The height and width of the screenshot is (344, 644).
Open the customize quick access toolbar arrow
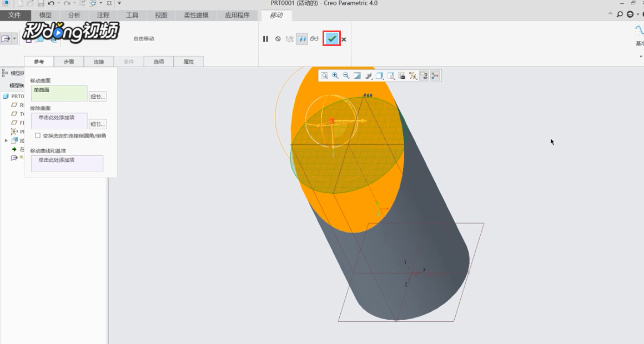119,3
